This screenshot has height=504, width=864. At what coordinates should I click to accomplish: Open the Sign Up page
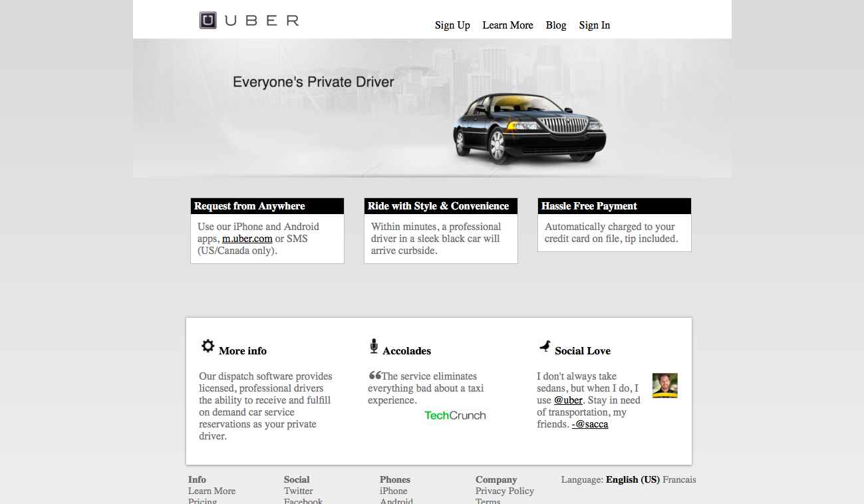pos(452,25)
